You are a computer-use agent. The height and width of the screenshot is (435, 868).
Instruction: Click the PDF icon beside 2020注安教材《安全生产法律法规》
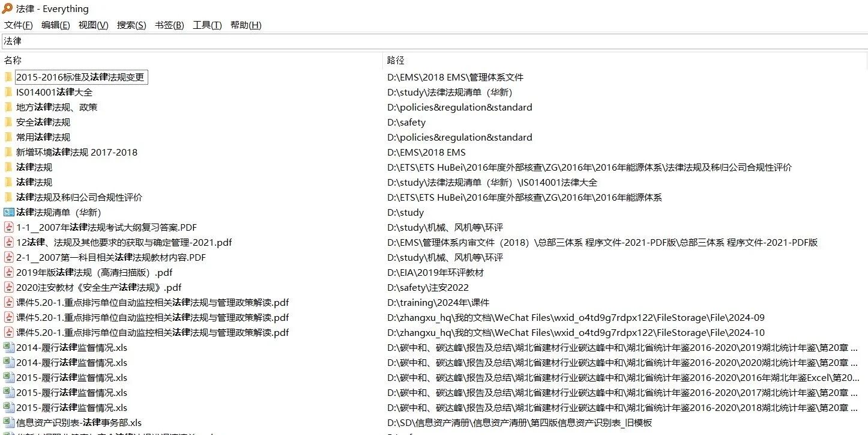tap(8, 287)
